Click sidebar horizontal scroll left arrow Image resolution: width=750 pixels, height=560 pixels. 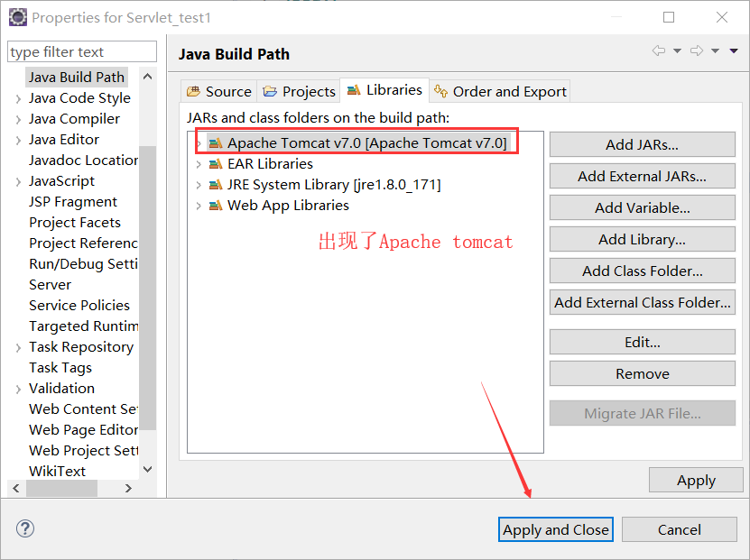click(16, 489)
